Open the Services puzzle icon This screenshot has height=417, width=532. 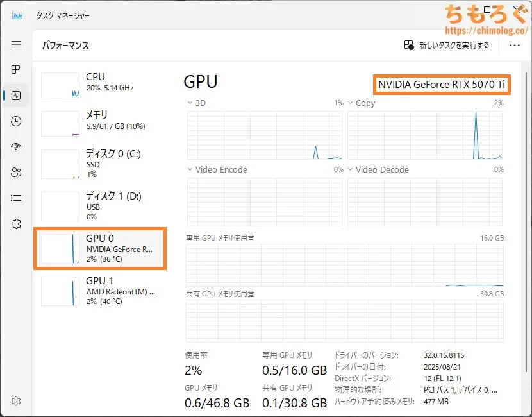pos(16,224)
